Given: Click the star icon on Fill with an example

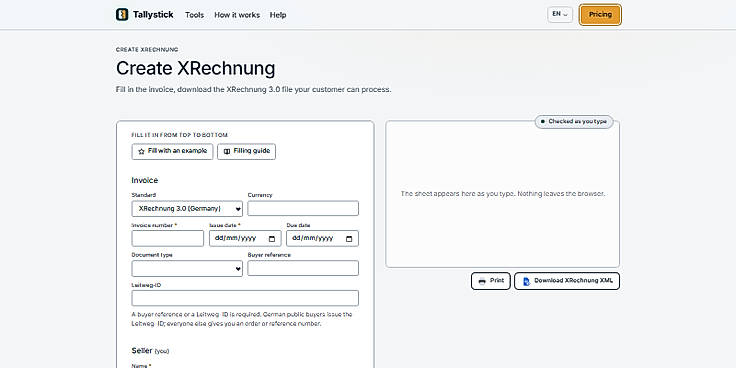Looking at the screenshot, I should (141, 152).
